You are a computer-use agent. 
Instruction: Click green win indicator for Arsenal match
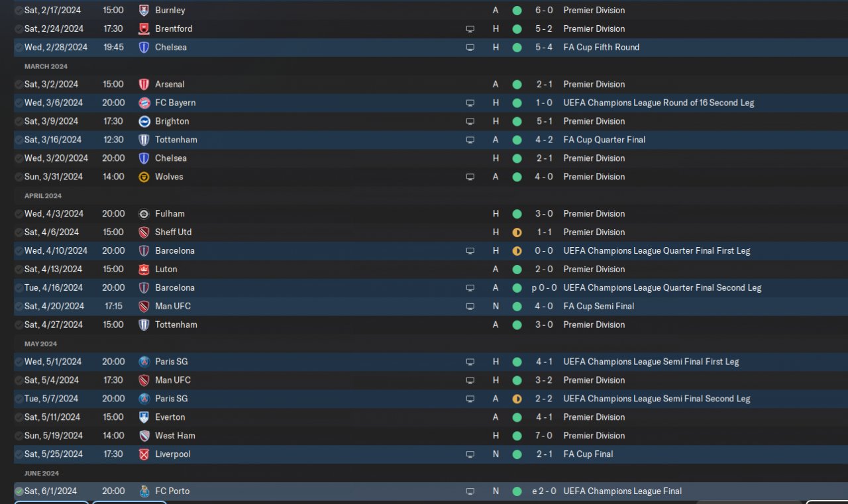pyautogui.click(x=517, y=84)
